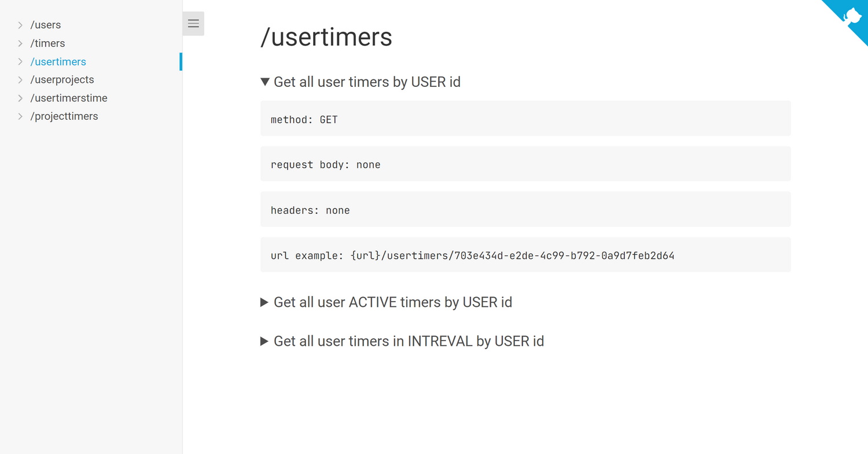Expand 'Get all user timers in INTREVAL' section
868x454 pixels.
[x=264, y=341]
